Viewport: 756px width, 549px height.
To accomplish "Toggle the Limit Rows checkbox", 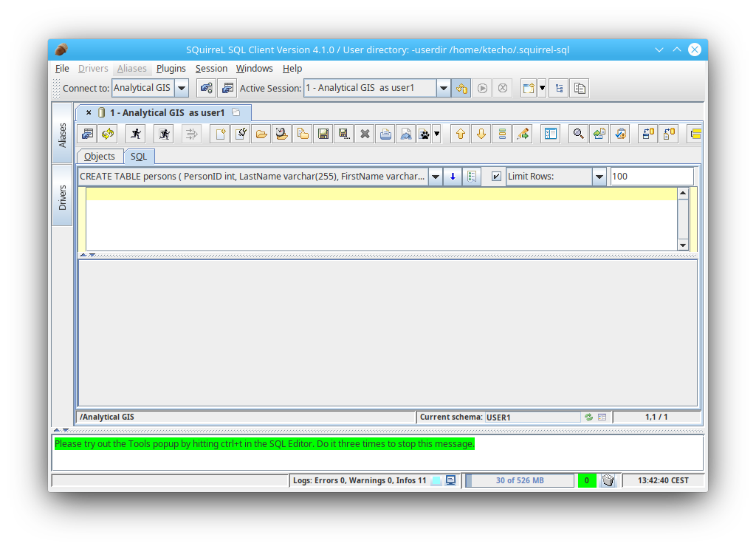I will pyautogui.click(x=496, y=177).
